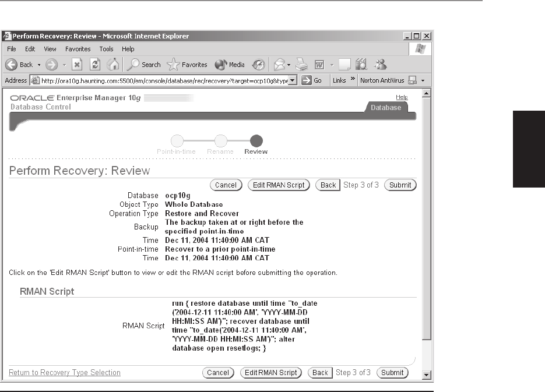The image size is (545, 392).
Task: Open the Mail dropdown arrow
Action: click(289, 65)
